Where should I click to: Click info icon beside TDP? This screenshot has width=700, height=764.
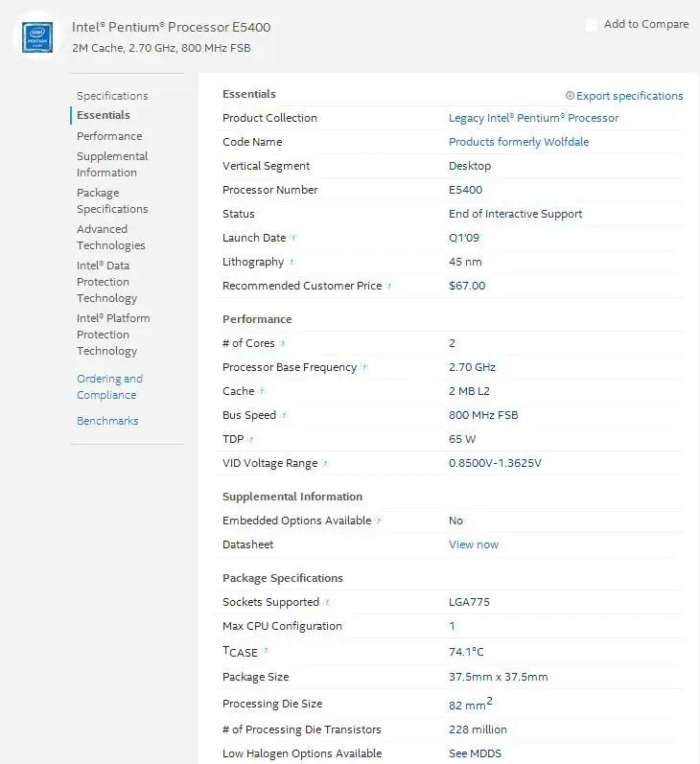[251, 439]
